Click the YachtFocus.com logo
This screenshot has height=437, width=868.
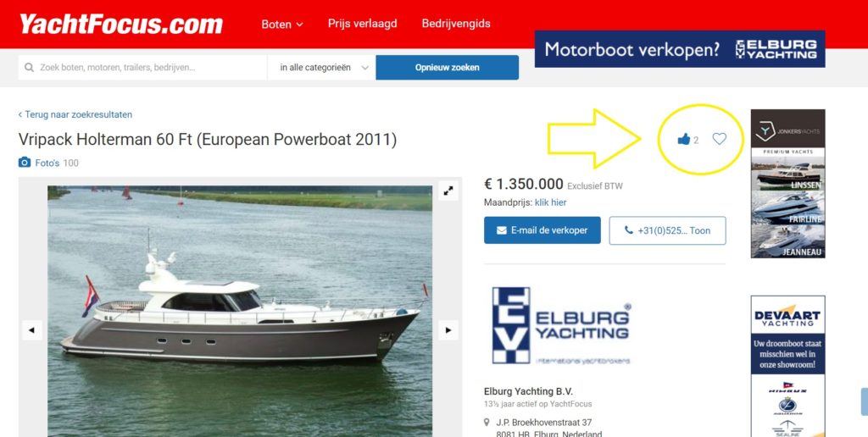121,25
